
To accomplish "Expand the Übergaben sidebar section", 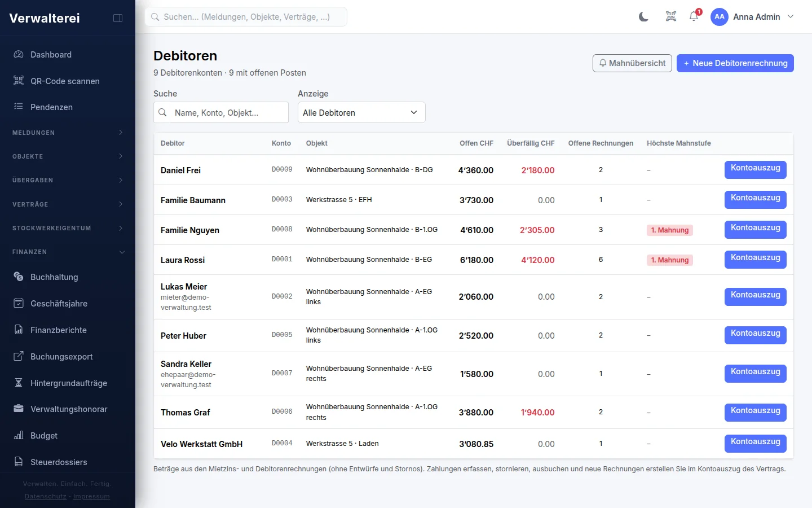I will [x=68, y=180].
